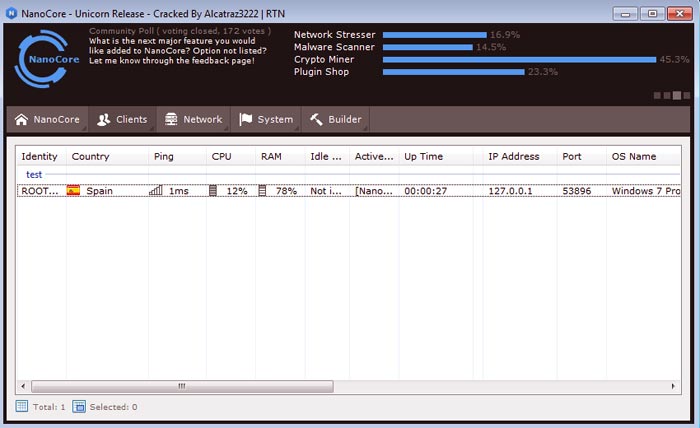Select the first banner page indicator square
The image size is (700, 428).
coord(657,96)
